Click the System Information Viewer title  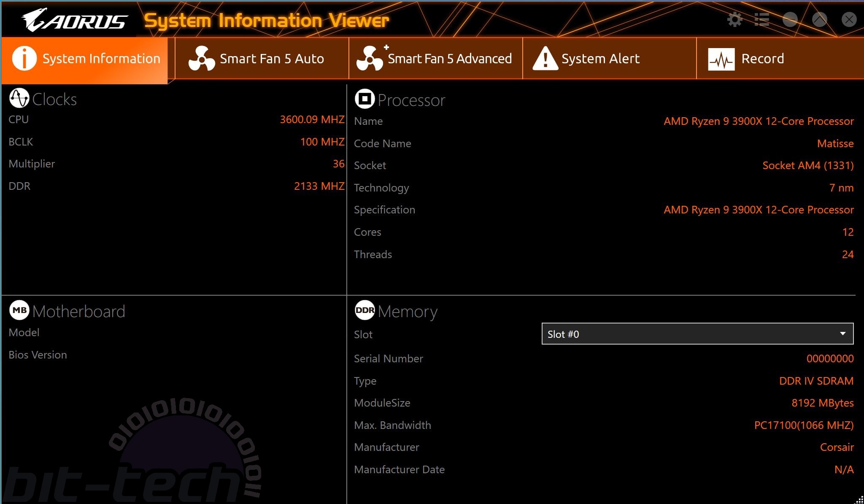point(266,21)
